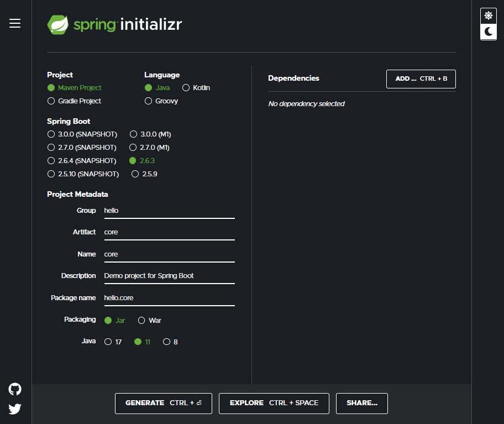Choose Groovy language option

161,101
